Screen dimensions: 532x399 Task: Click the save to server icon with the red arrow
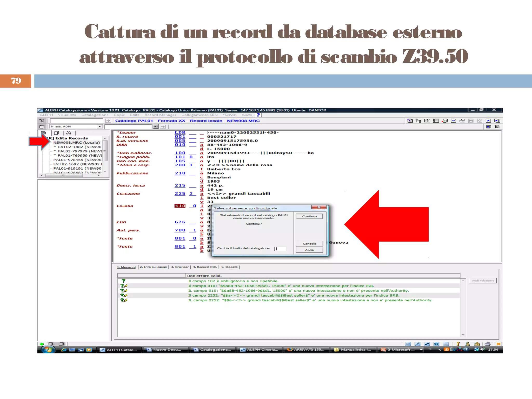click(x=445, y=121)
